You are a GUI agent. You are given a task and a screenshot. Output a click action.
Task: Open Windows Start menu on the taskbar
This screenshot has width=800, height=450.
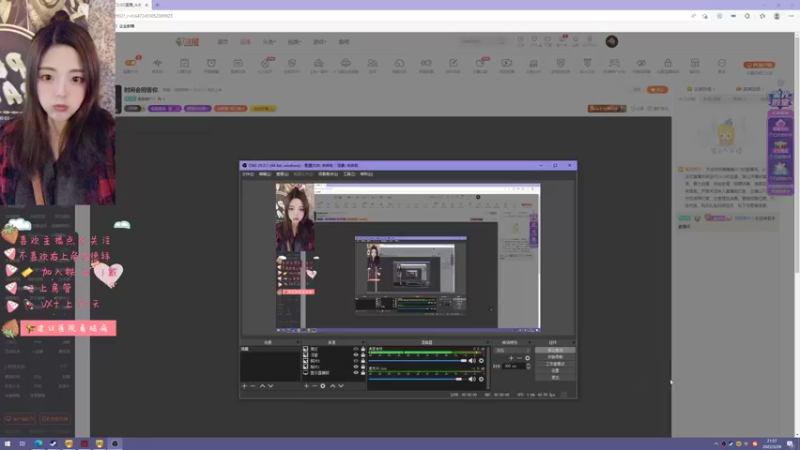click(7, 444)
